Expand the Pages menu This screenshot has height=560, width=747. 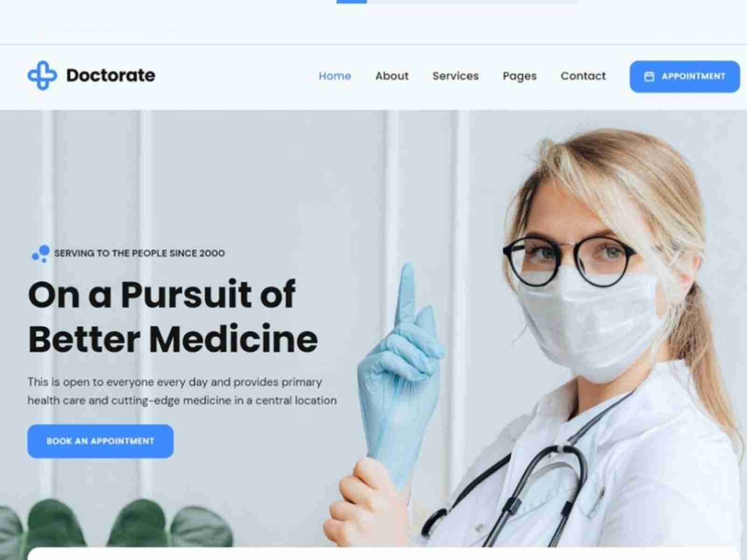tap(519, 77)
